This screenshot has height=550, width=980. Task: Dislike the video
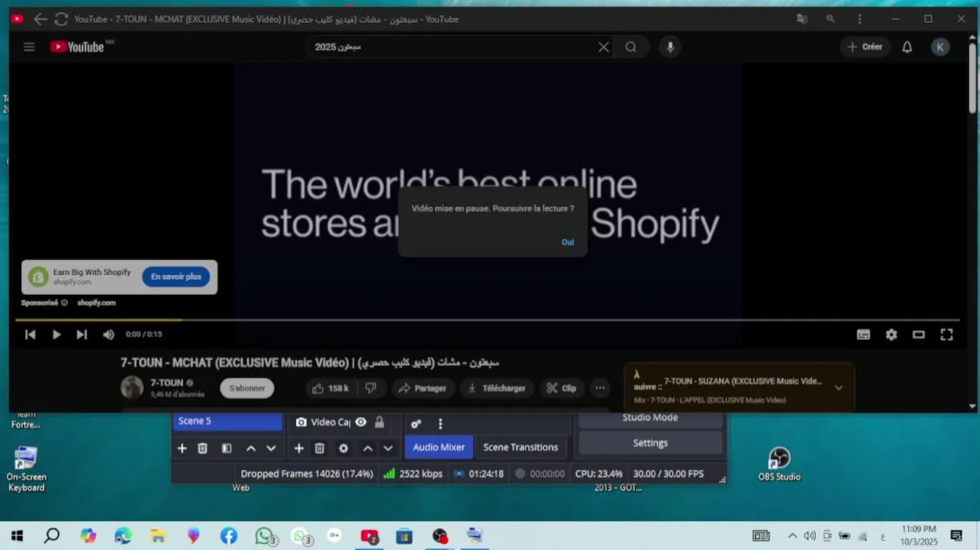371,388
